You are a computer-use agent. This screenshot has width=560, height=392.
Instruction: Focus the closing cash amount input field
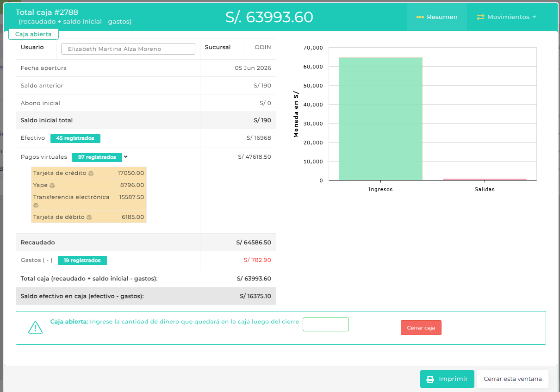point(326,324)
